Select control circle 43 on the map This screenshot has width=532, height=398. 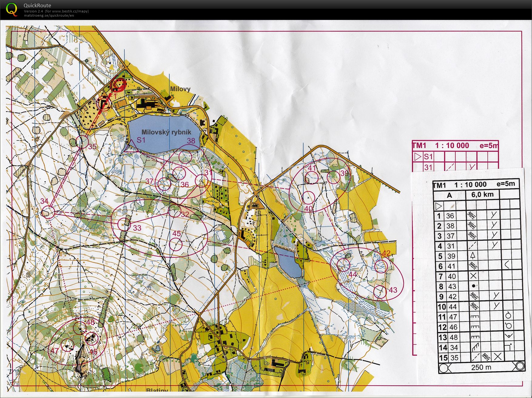(x=380, y=292)
